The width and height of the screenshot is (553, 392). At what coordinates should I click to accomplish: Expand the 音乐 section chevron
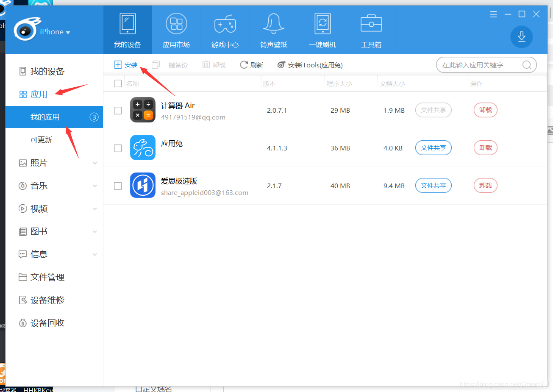pyautogui.click(x=95, y=186)
